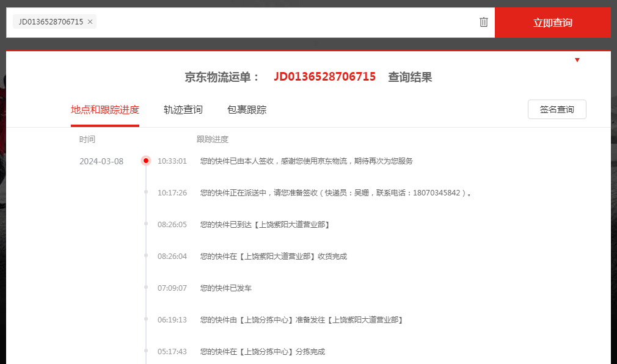Click the 08:26:05 已到达 上饶紫阳大道营业部 entry
617x364 pixels.
point(265,225)
